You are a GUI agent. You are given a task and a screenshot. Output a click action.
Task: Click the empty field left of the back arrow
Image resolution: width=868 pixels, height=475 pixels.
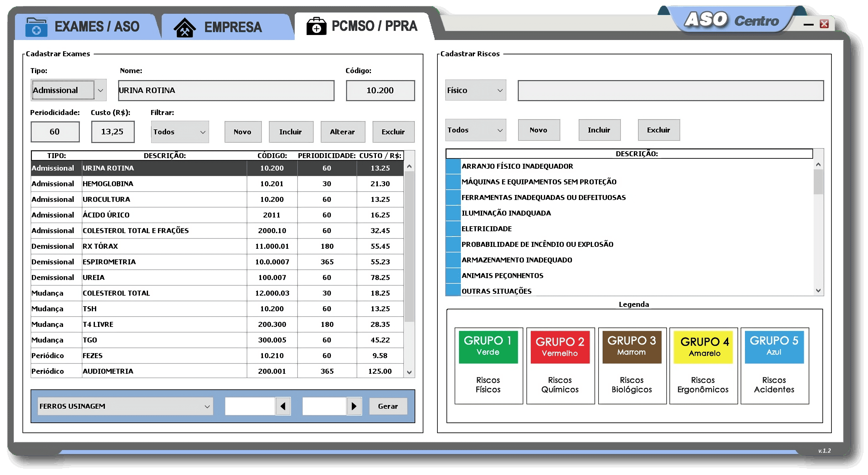(x=250, y=406)
